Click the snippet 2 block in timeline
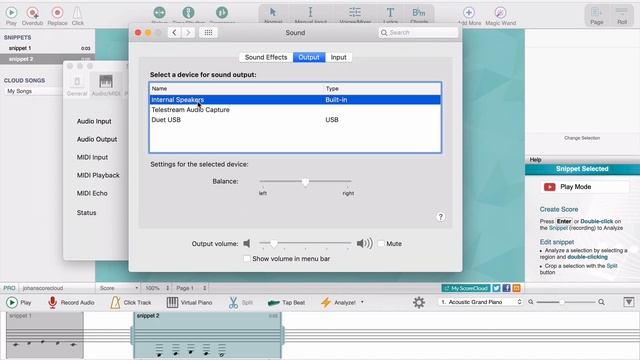The width and height of the screenshot is (640, 360). (207, 335)
